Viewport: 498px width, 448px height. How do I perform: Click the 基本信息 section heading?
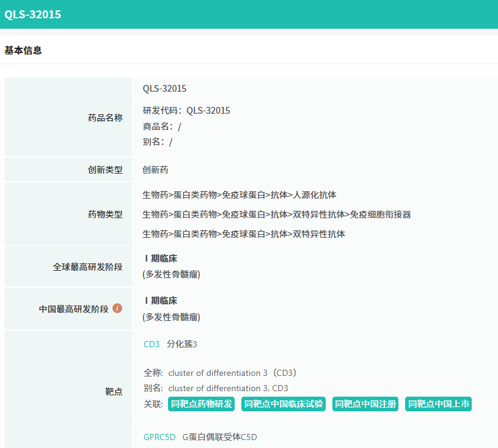pos(23,50)
